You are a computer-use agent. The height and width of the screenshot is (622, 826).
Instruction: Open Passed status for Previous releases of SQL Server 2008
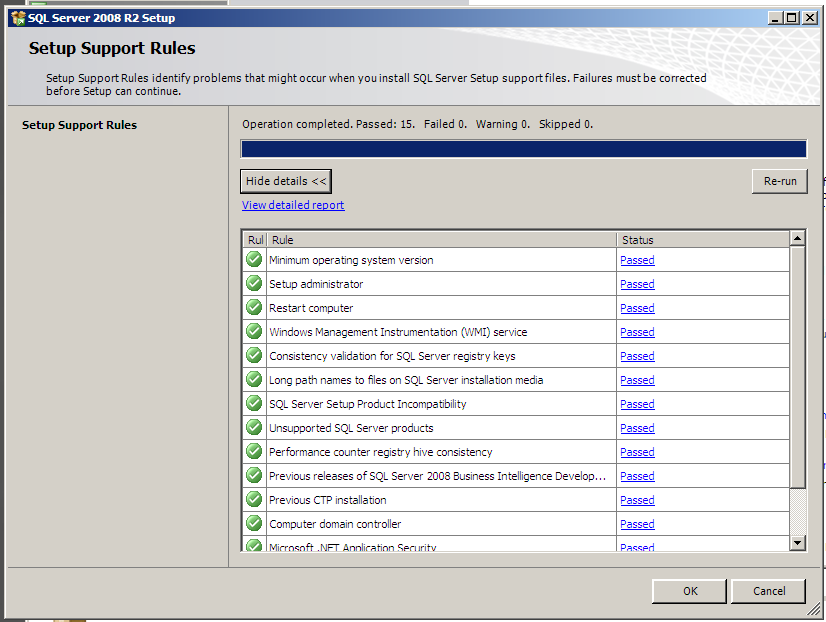pyautogui.click(x=637, y=476)
